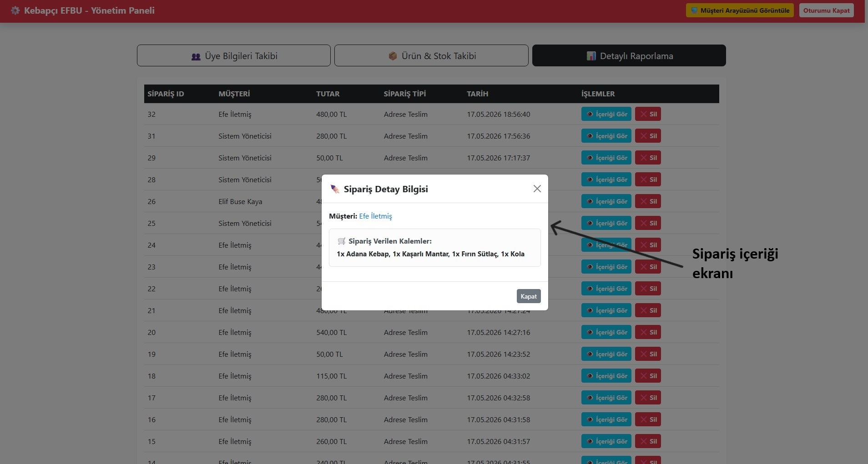The image size is (868, 464).
Task: Click the chart icon on Detaylı Raporlama
Action: pos(591,56)
